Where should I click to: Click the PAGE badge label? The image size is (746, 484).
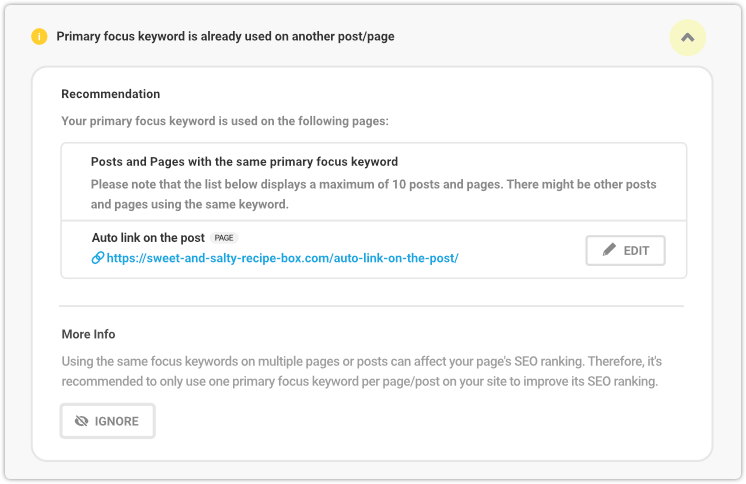tap(224, 238)
